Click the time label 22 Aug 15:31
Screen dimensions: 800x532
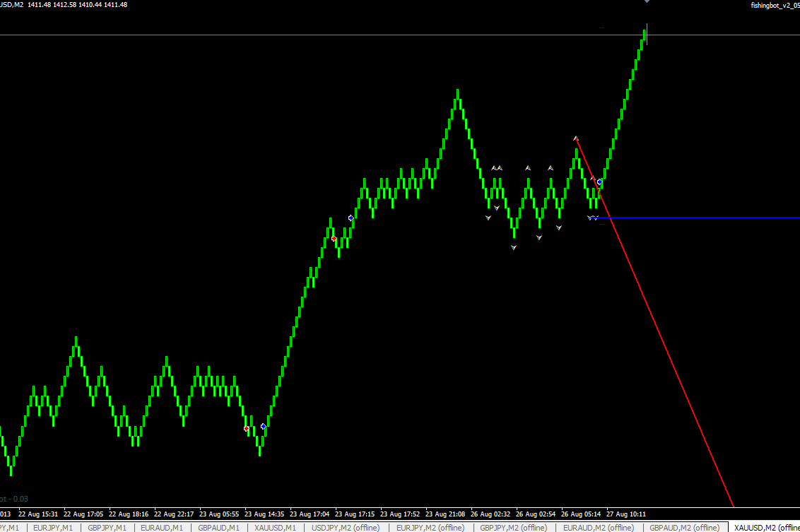pyautogui.click(x=38, y=514)
